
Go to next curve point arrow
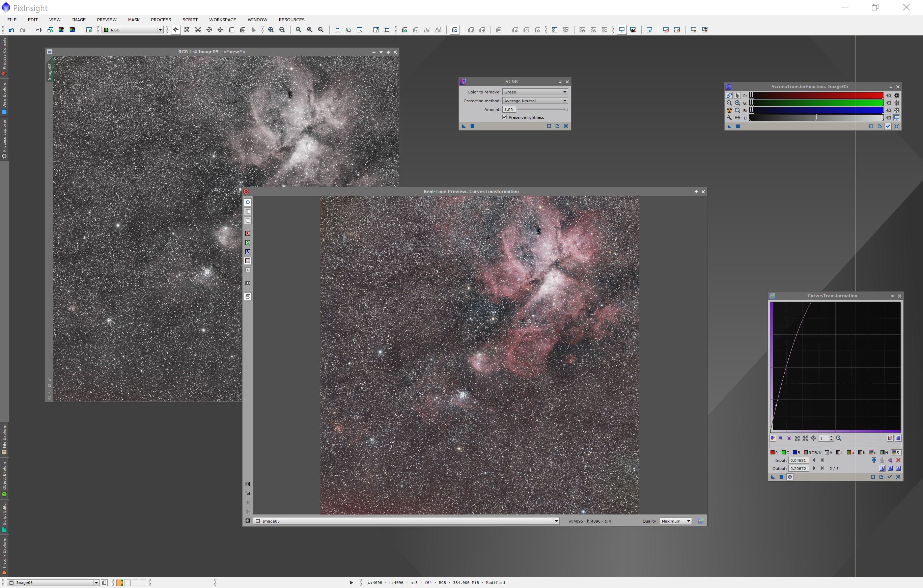814,468
